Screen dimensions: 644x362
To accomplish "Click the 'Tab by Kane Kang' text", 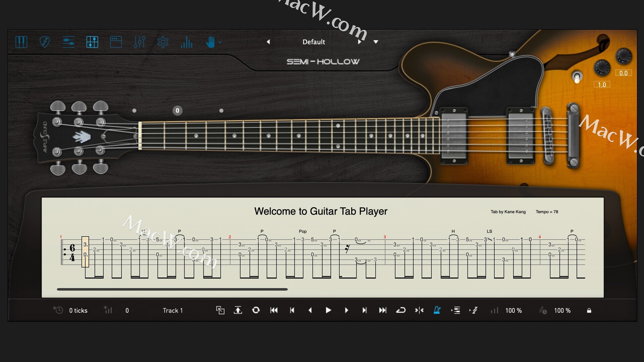I will 508,212.
